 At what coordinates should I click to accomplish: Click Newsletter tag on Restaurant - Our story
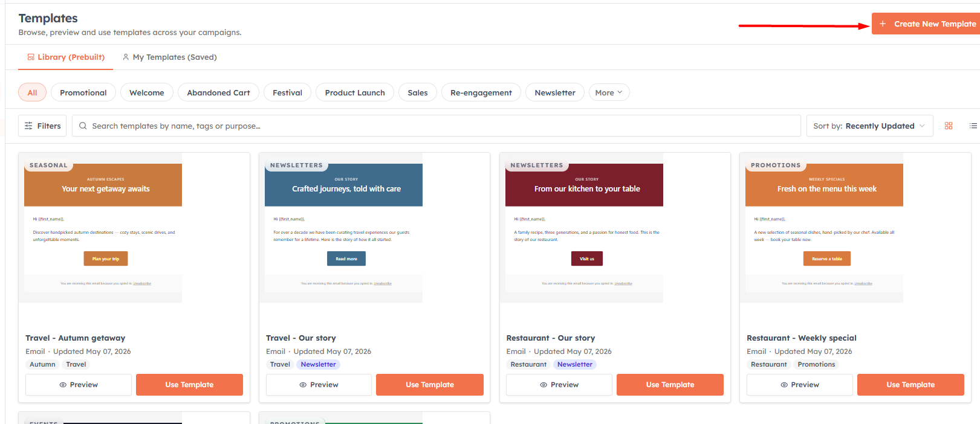pyautogui.click(x=574, y=364)
